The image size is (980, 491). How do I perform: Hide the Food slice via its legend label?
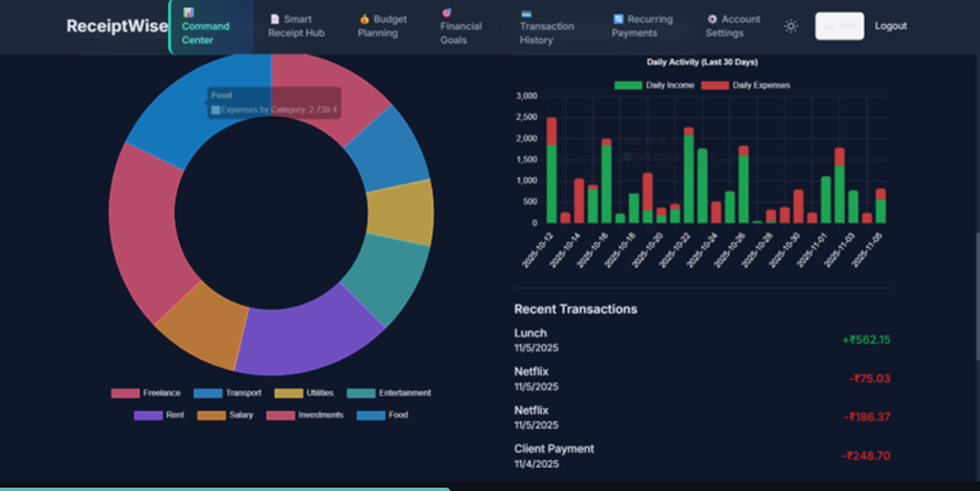399,415
